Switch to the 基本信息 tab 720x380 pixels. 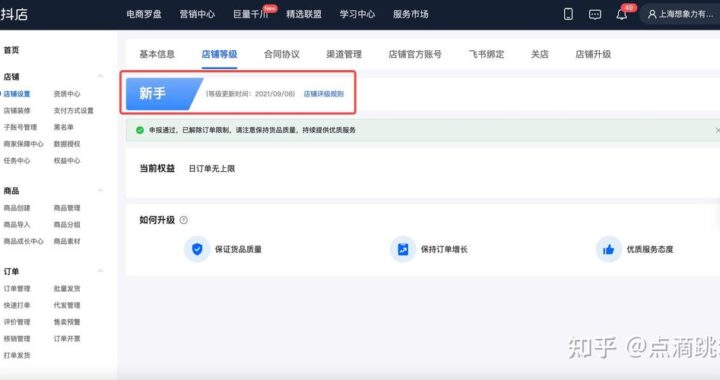pyautogui.click(x=157, y=54)
